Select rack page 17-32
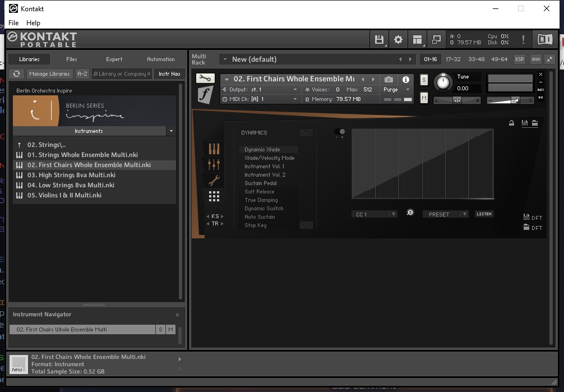The image size is (564, 392). (453, 59)
